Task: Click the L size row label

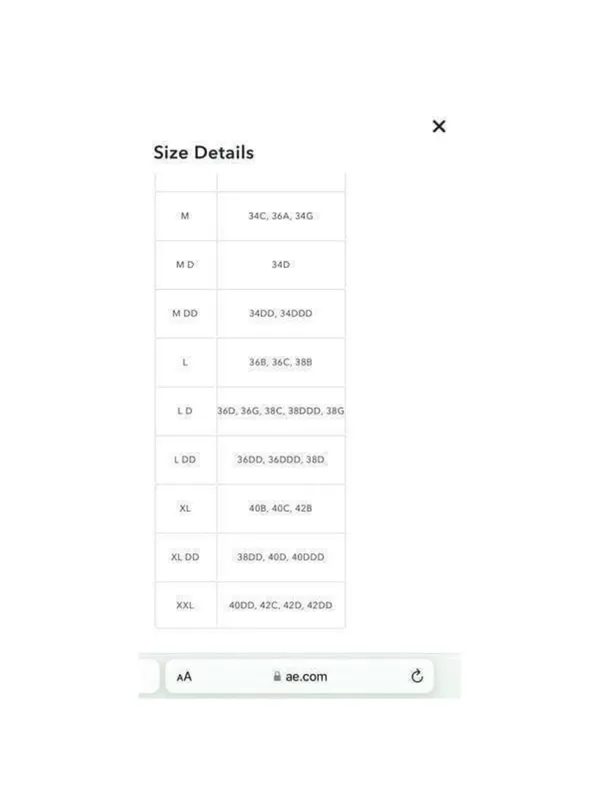Action: pyautogui.click(x=185, y=362)
